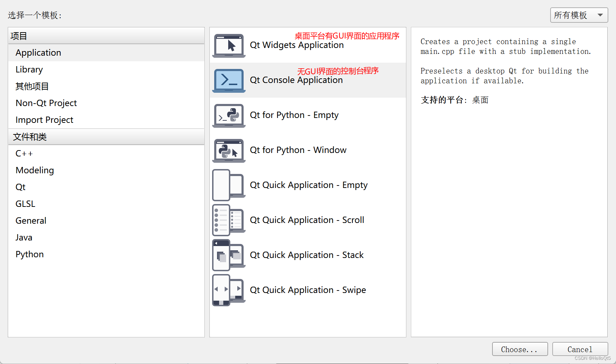Select Import Project category
Screen dimensions: 616x364
(106, 120)
